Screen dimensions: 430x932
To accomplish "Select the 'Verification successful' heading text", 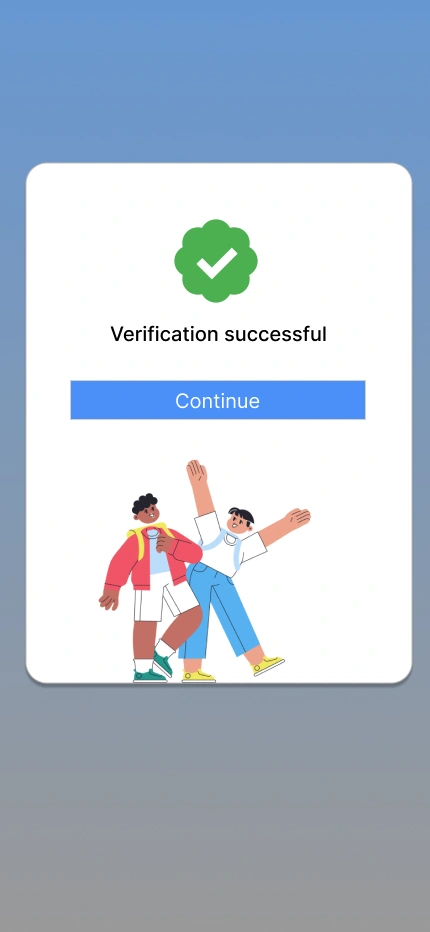I will point(218,333).
